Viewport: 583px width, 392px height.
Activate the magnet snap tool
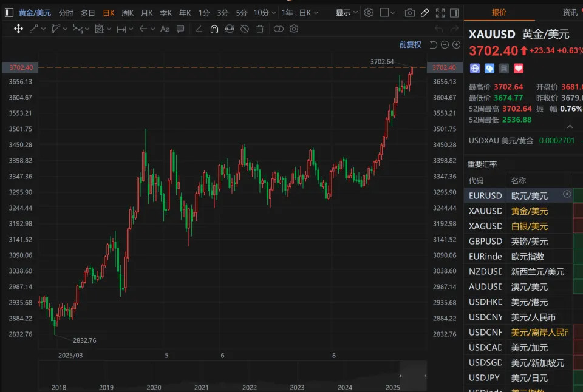[x=214, y=29]
